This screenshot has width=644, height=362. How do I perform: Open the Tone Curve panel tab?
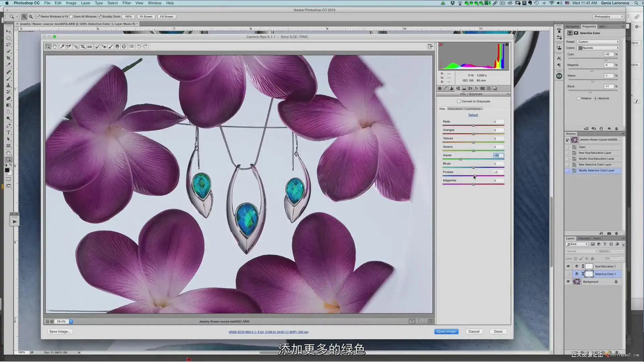pos(446,88)
